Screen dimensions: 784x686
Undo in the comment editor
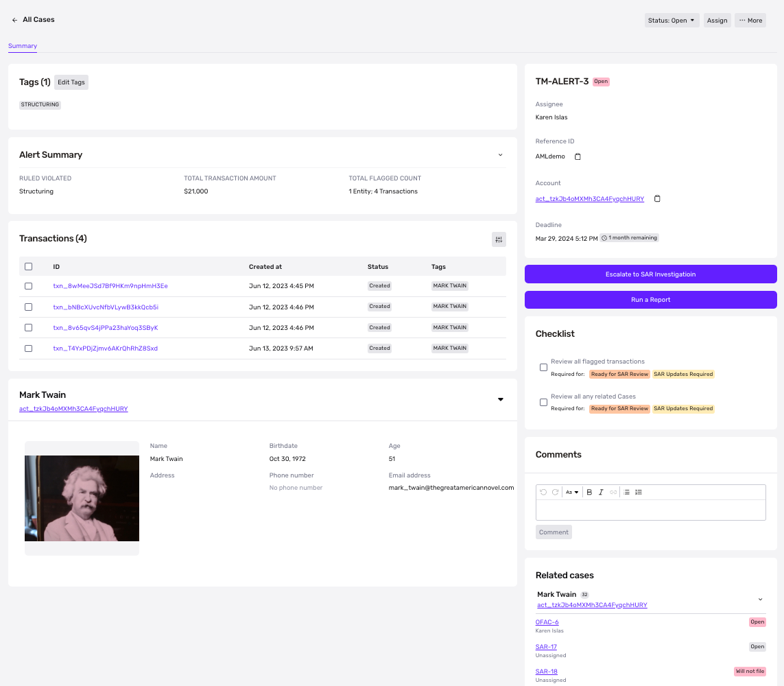(543, 492)
